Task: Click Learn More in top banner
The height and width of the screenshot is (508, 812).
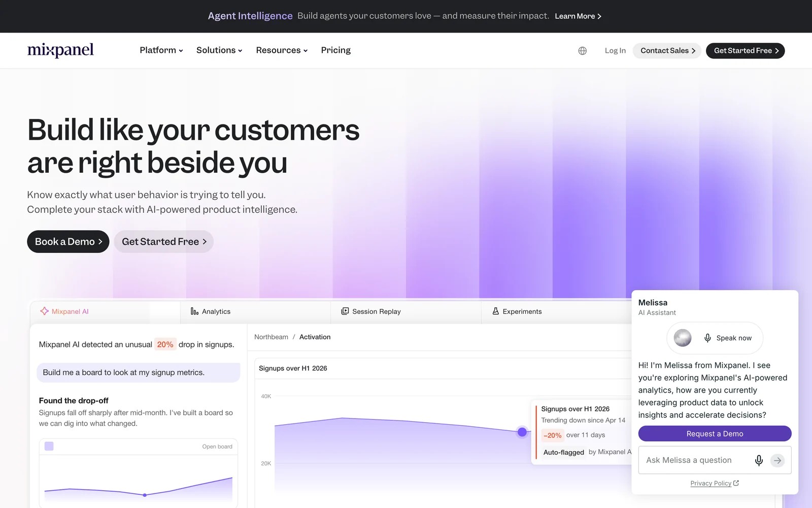Action: point(578,16)
